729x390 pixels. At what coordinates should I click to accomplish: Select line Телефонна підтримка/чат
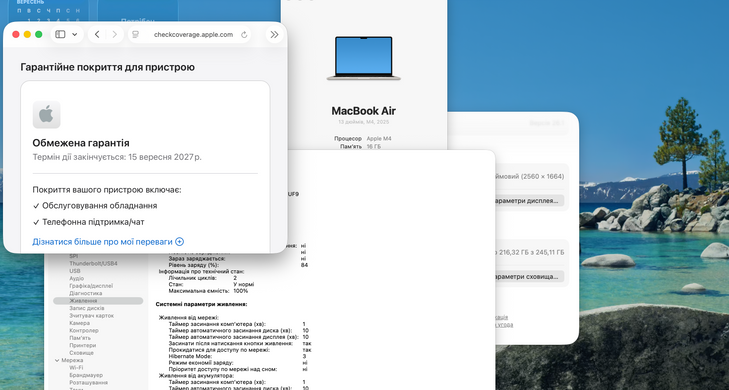pos(93,222)
